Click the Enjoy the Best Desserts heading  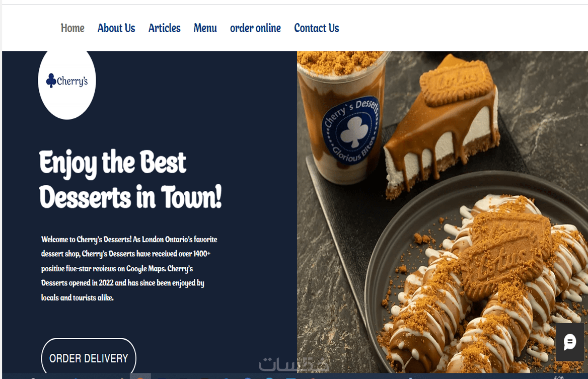click(130, 180)
